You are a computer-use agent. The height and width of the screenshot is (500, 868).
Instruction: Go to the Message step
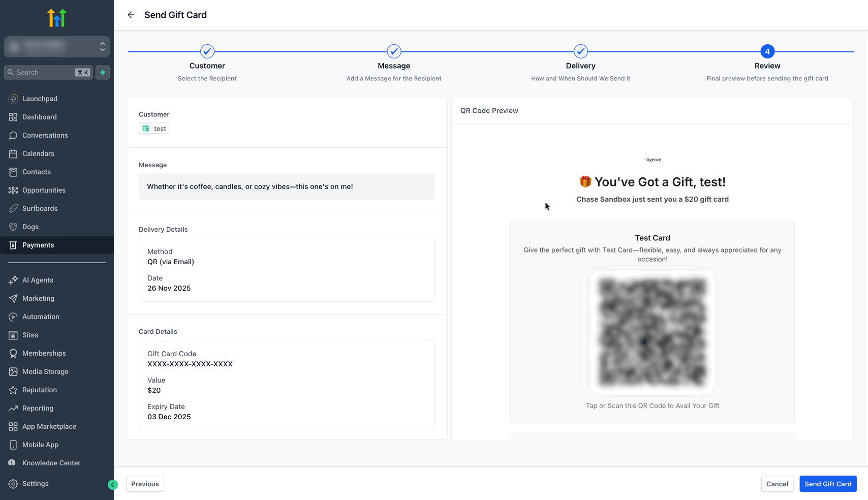pyautogui.click(x=394, y=51)
